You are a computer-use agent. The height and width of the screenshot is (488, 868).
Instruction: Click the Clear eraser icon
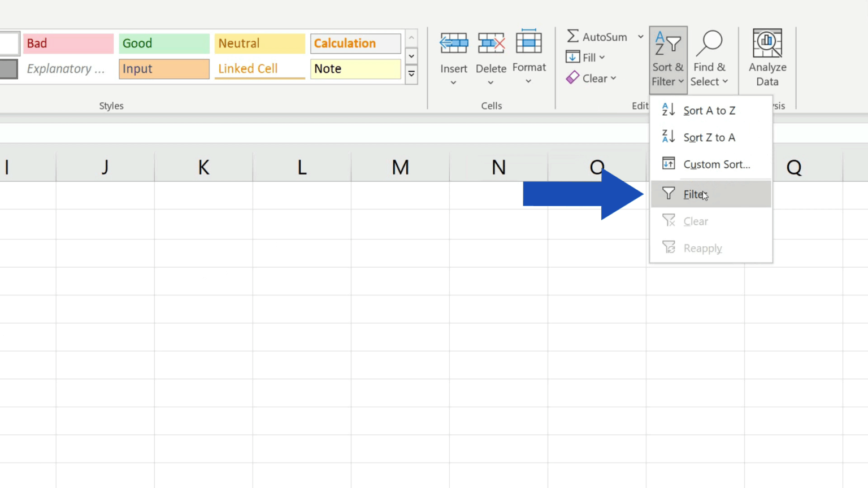[572, 78]
